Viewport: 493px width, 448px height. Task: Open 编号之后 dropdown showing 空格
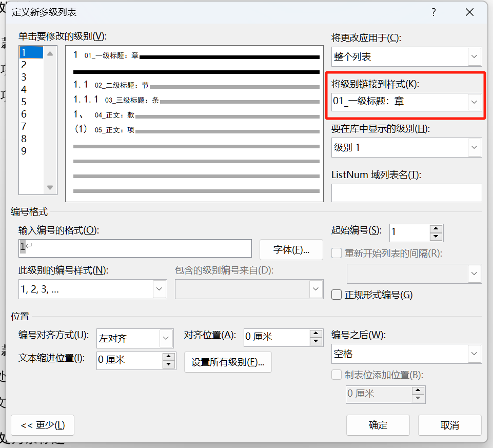[474, 354]
